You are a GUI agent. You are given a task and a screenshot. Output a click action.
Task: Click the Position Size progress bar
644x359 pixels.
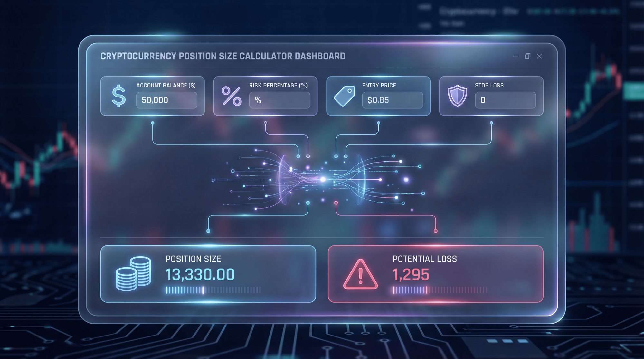[x=213, y=290]
